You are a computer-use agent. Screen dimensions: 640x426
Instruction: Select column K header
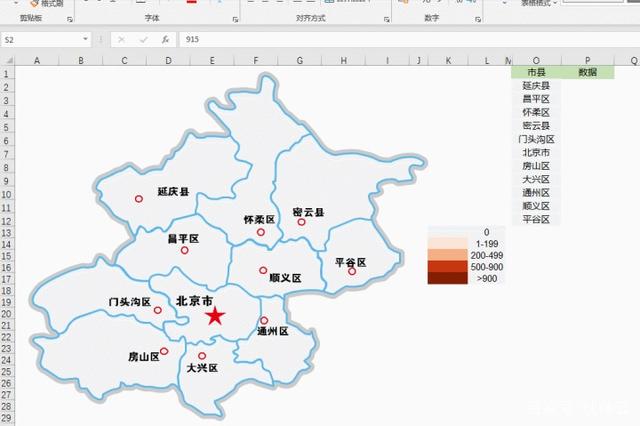pyautogui.click(x=448, y=60)
